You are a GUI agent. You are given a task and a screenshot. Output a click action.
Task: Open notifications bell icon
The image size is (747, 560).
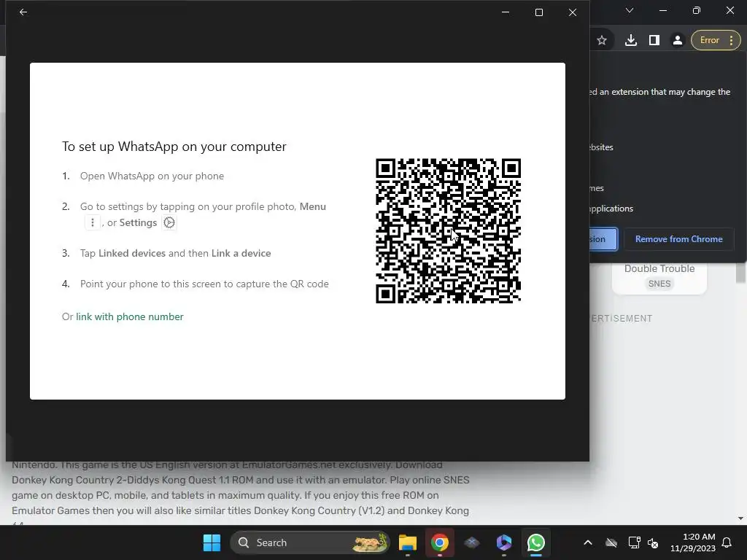727,542
